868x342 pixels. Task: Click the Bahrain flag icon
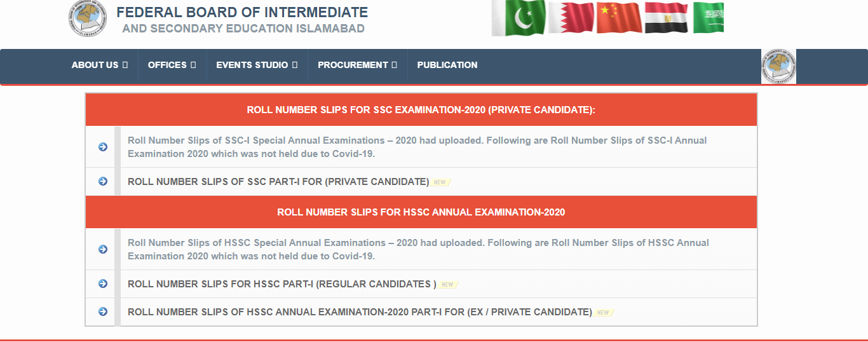tap(571, 18)
